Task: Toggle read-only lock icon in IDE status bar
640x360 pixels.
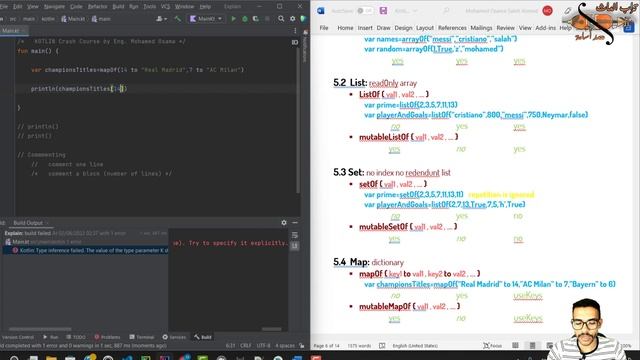Action: tap(302, 346)
